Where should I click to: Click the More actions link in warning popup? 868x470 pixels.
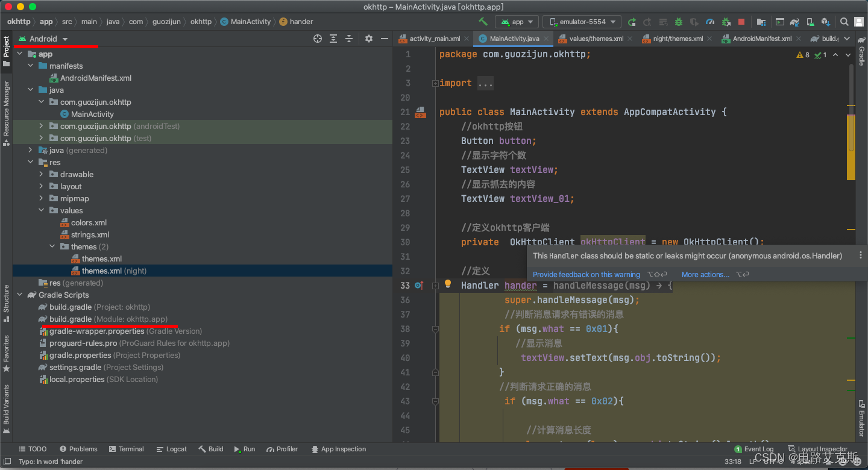tap(705, 274)
